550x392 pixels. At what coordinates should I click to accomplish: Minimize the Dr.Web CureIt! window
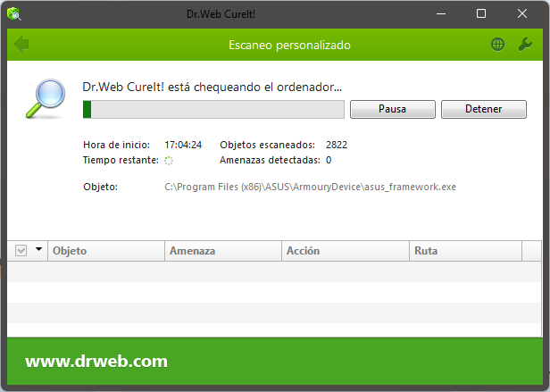(x=441, y=14)
